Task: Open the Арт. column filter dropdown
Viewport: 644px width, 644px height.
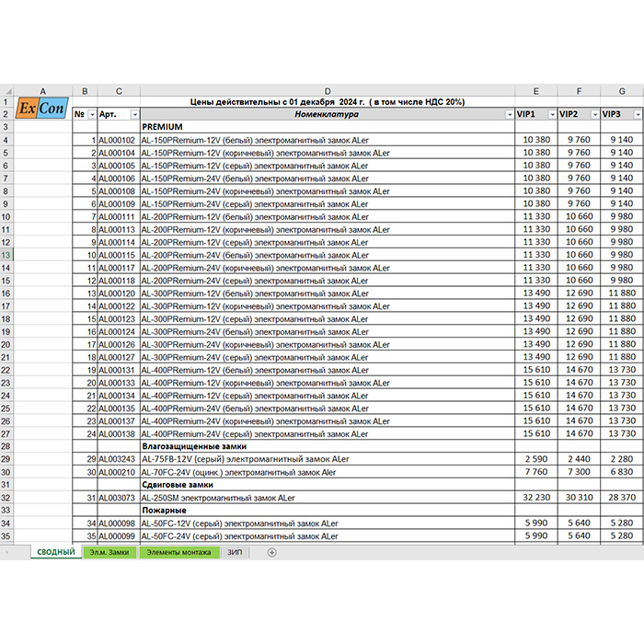Action: (134, 114)
